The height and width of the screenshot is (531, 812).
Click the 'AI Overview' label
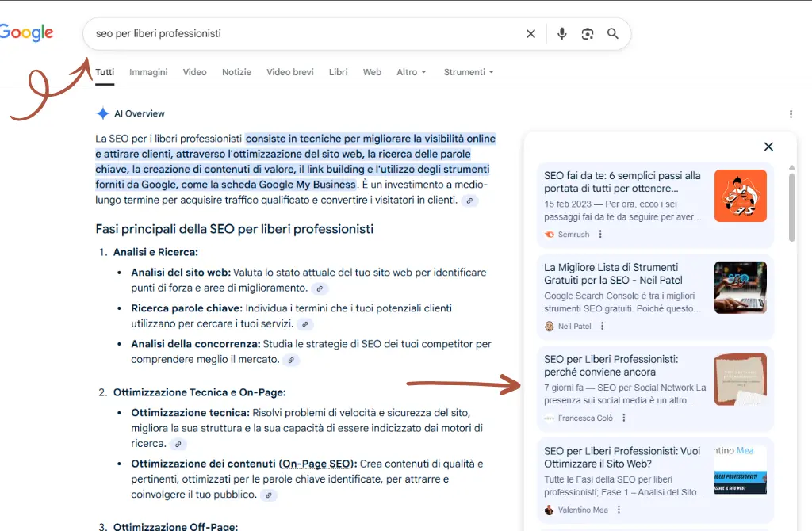140,113
